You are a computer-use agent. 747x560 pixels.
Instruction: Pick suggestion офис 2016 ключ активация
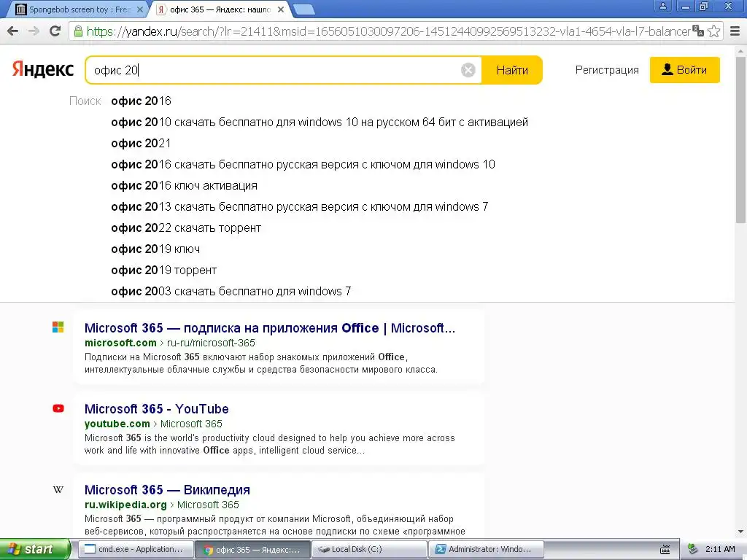tap(184, 186)
